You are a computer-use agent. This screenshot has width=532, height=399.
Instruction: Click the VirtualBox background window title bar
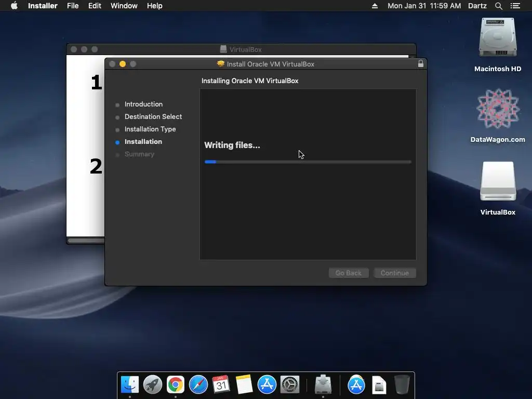[x=241, y=49]
